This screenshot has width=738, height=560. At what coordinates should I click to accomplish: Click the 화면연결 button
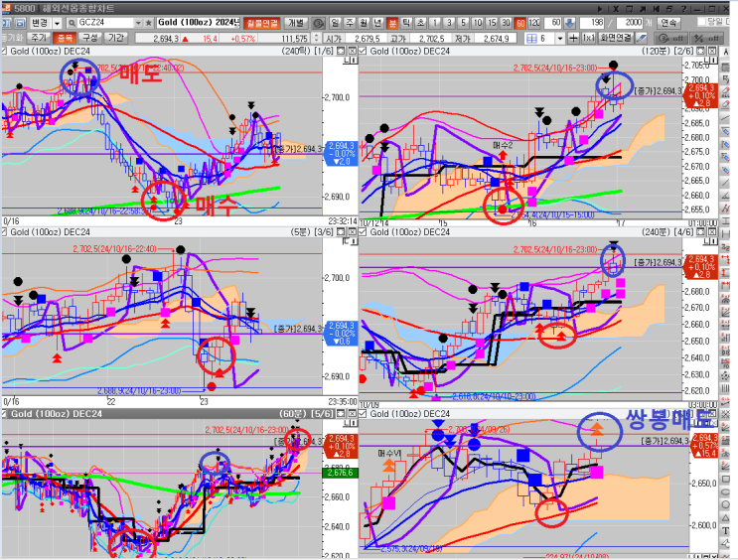(615, 38)
